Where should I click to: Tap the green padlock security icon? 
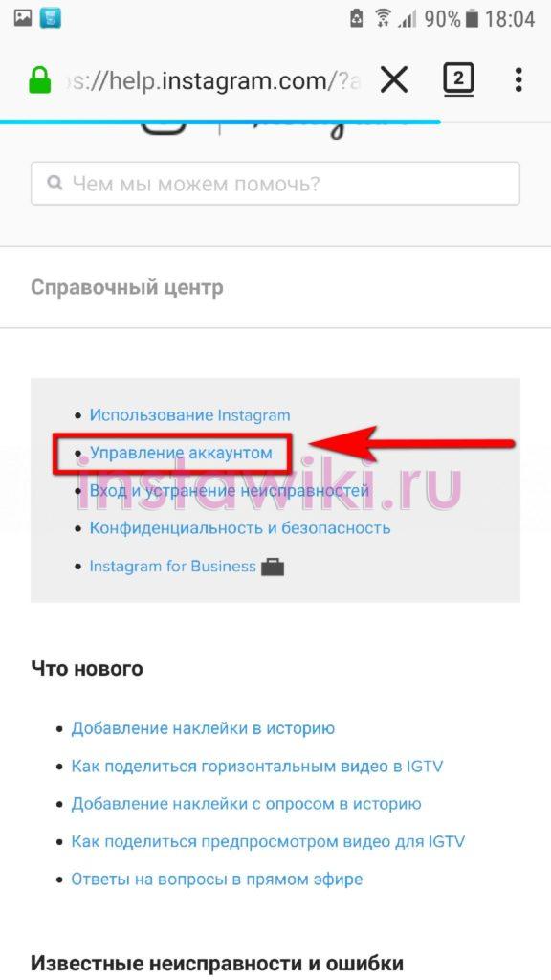pyautogui.click(x=40, y=80)
